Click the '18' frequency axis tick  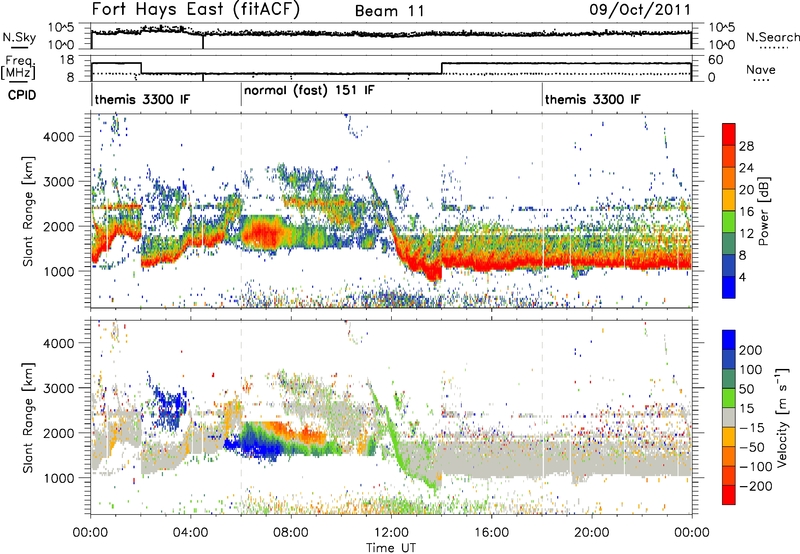point(67,60)
